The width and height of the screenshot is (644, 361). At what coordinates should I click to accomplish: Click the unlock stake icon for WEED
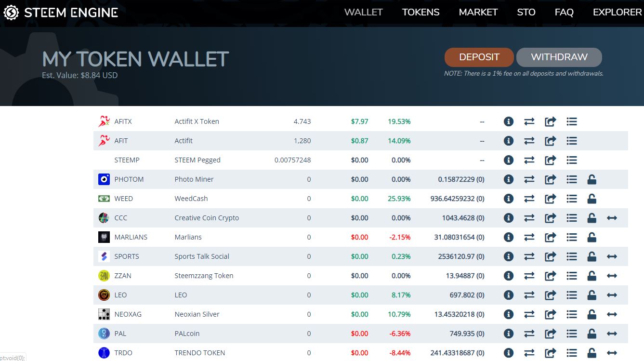[x=592, y=199]
